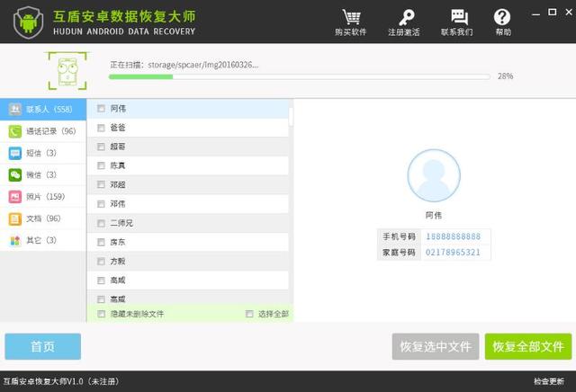Click the 检查更新 link

coord(549,382)
